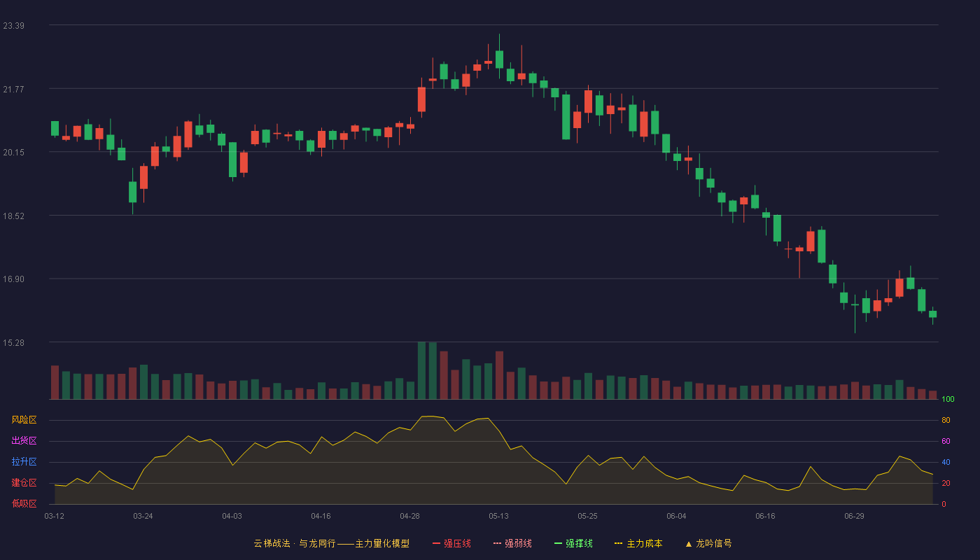This screenshot has width=980, height=560.
Task: Toggle the 主力成本 legend yellow dashed icon
Action: [619, 543]
